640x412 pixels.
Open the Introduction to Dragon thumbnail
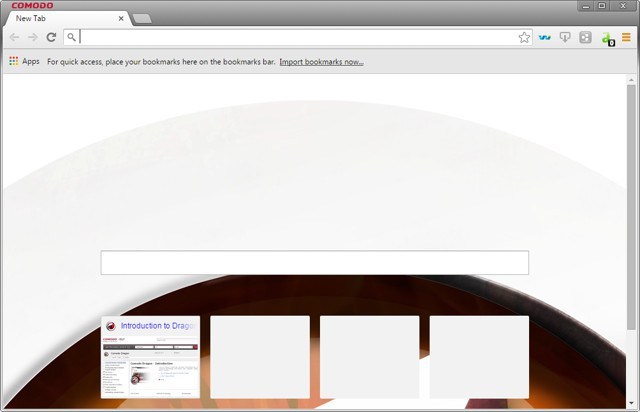coord(151,357)
